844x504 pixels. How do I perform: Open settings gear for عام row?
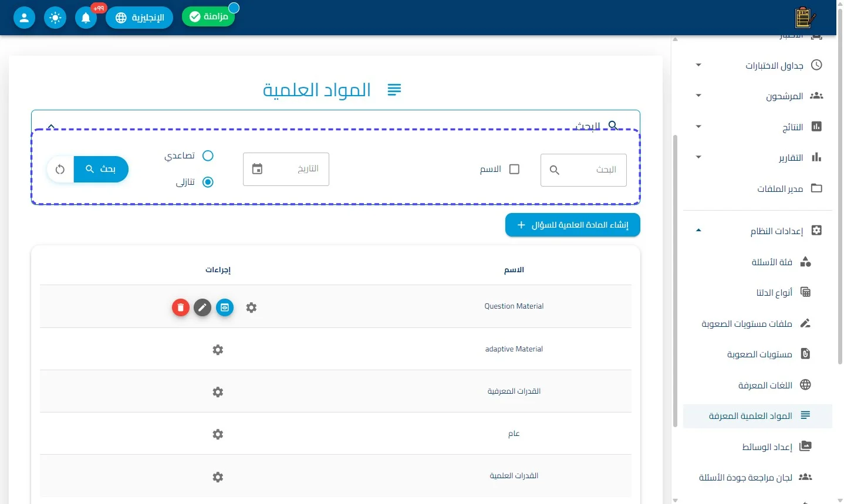[218, 434]
